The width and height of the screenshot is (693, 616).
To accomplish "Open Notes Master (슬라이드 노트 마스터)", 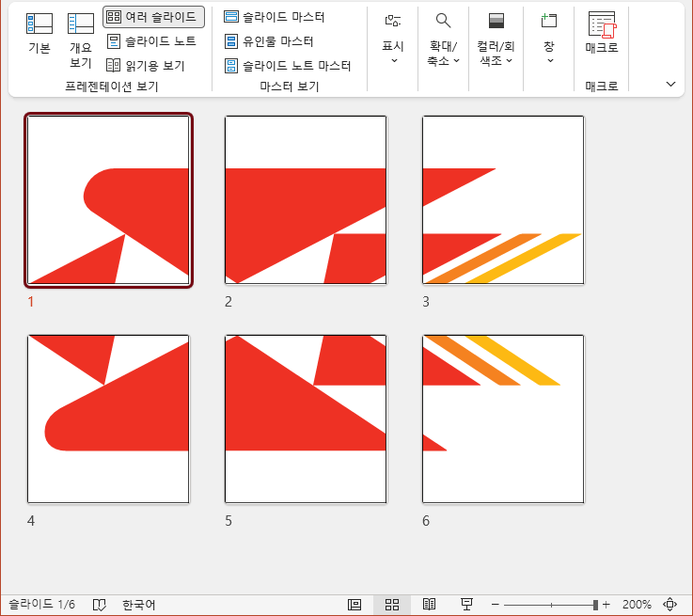I will pos(288,66).
